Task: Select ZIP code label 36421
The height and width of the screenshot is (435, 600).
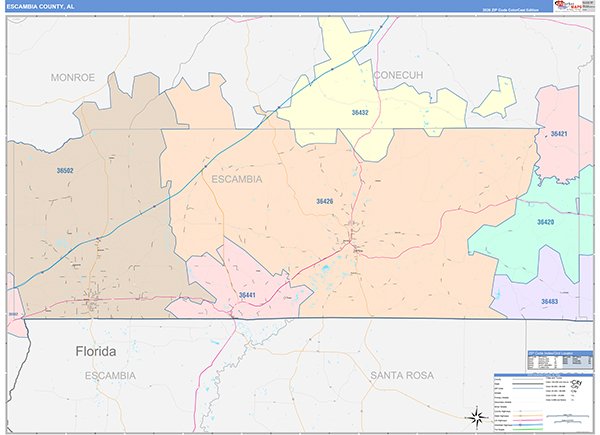Action: tap(559, 134)
